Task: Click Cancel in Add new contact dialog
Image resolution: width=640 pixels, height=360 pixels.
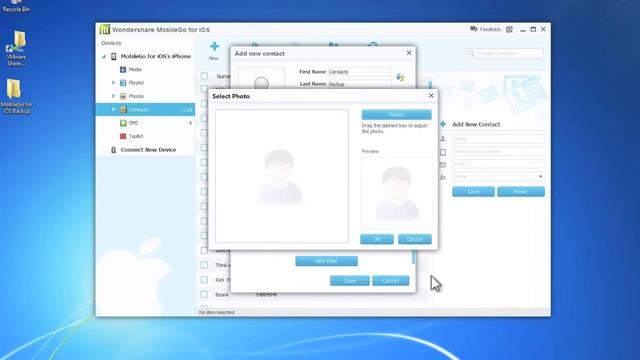Action: (391, 281)
